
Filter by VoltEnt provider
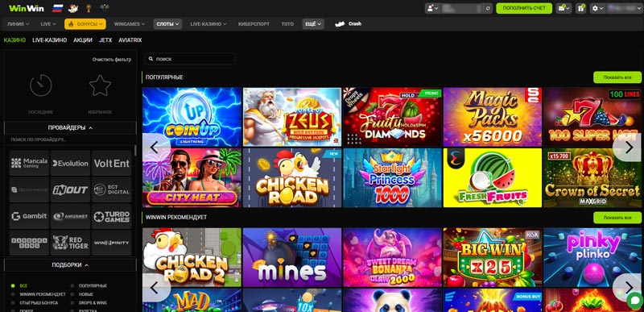click(111, 163)
